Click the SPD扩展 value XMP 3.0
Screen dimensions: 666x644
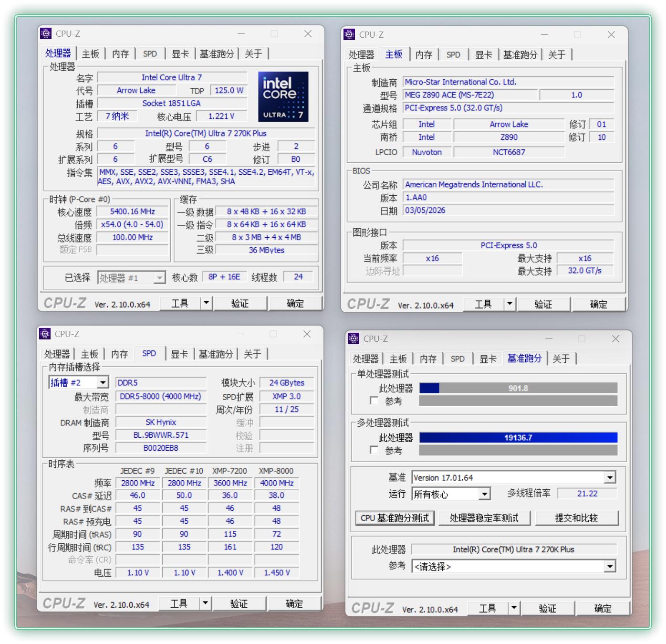[287, 396]
